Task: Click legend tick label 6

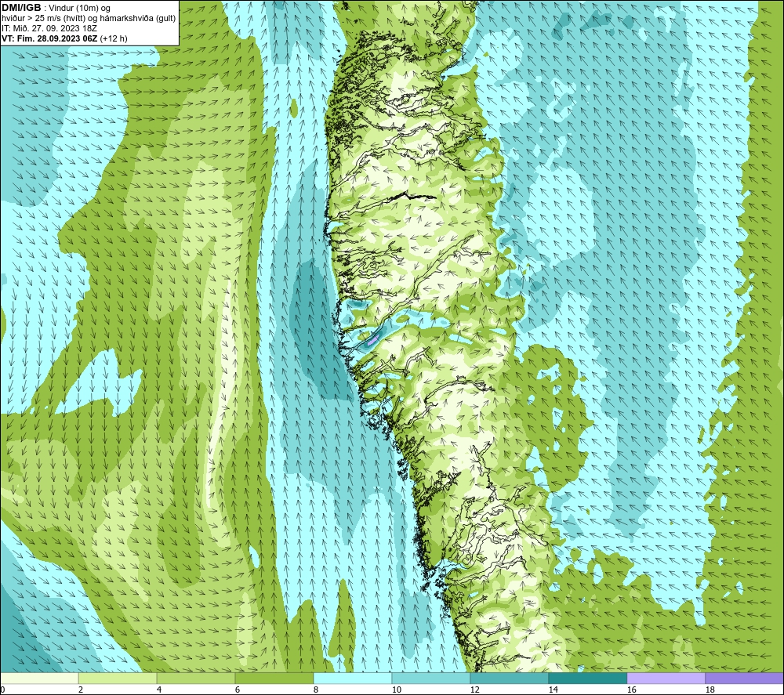Action: (x=238, y=690)
